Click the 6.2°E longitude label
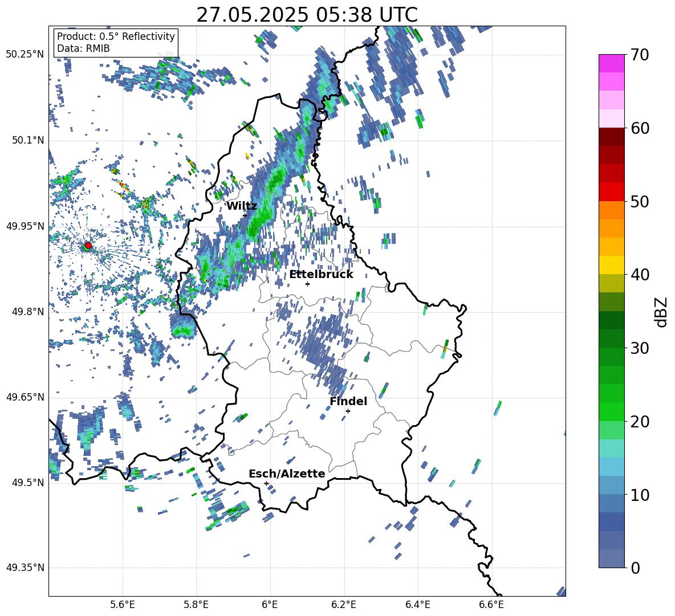 click(x=344, y=605)
